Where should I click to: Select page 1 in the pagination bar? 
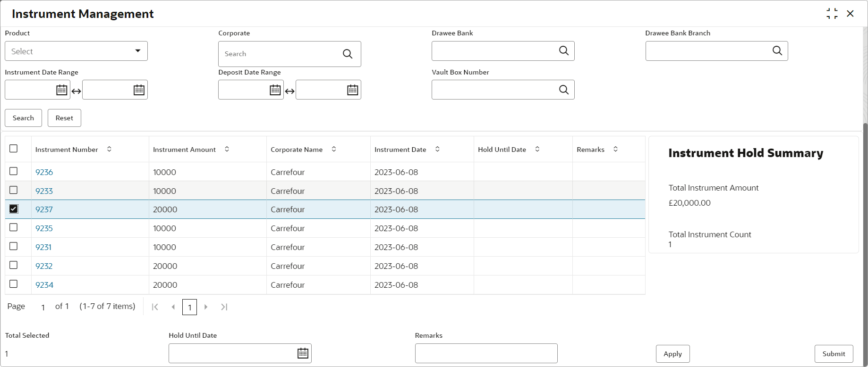[189, 308]
